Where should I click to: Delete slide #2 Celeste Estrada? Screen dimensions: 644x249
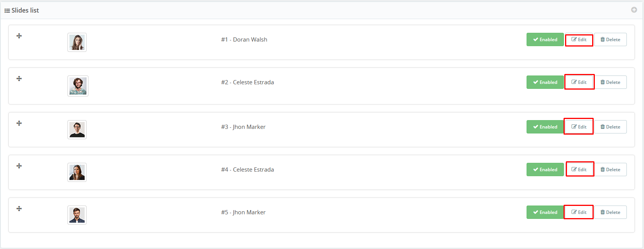(610, 82)
